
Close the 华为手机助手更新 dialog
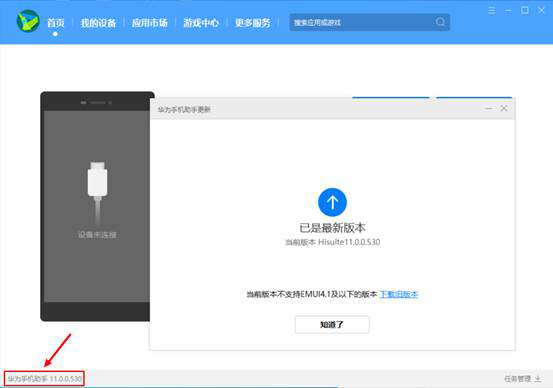(504, 108)
